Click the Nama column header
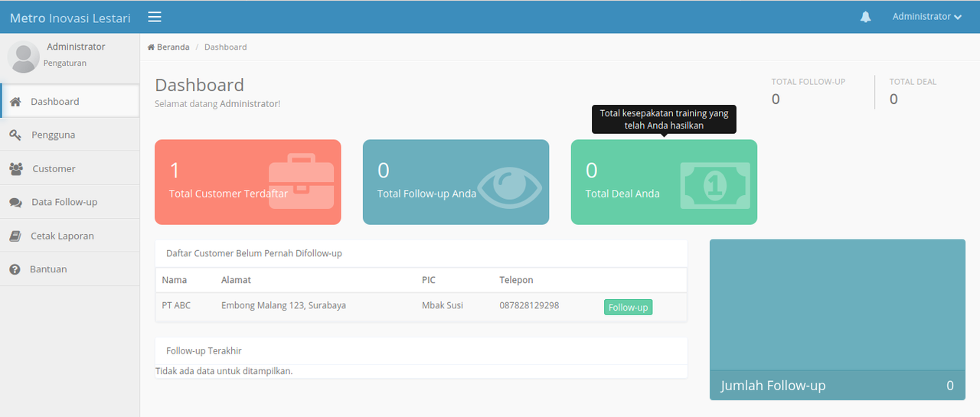This screenshot has height=417, width=980. (x=174, y=280)
